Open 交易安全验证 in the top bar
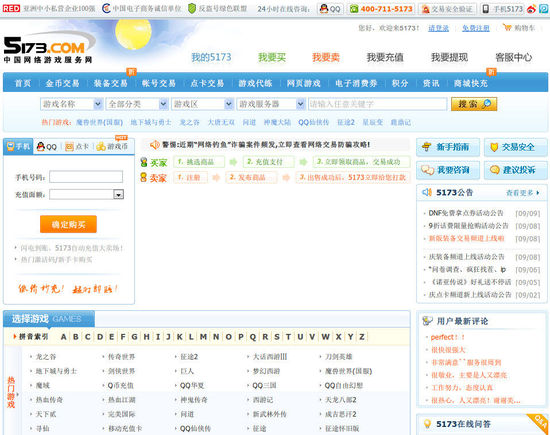The height and width of the screenshot is (435, 550). 448,9
